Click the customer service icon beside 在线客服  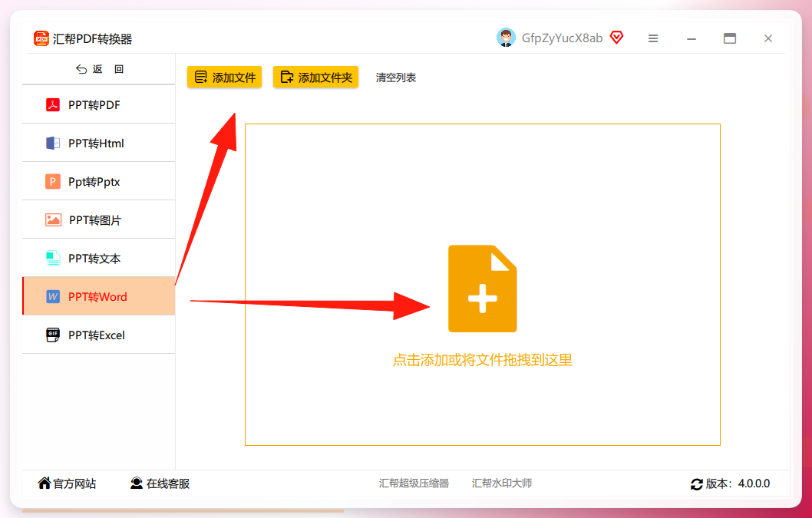point(136,483)
